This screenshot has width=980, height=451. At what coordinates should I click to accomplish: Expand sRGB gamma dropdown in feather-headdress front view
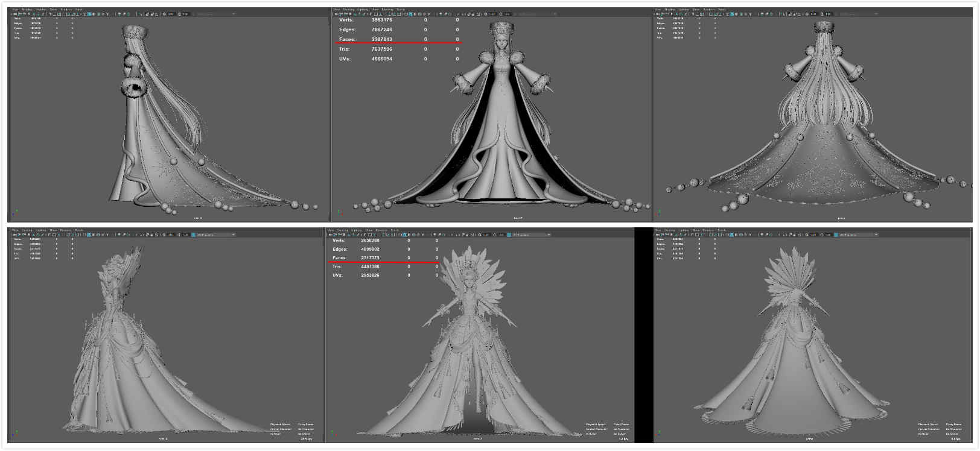pos(532,235)
